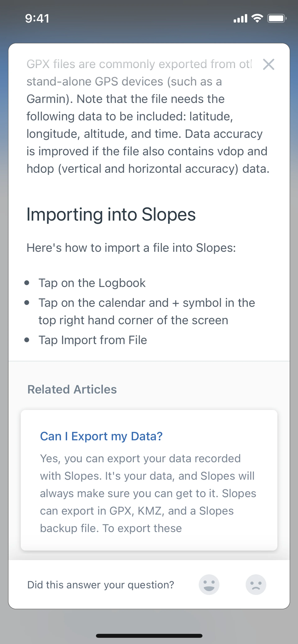Tap the related article preview text

coord(148,493)
